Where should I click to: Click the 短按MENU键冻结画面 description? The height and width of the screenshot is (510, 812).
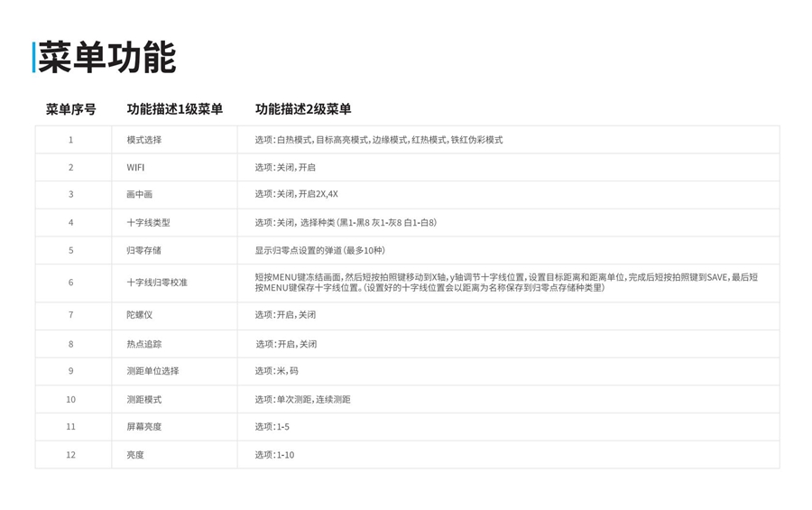point(506,283)
